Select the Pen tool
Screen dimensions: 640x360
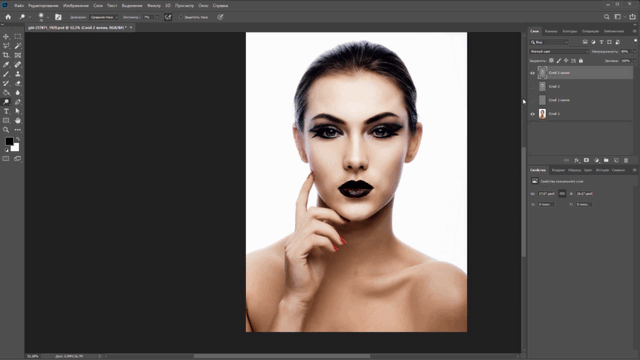click(x=18, y=102)
